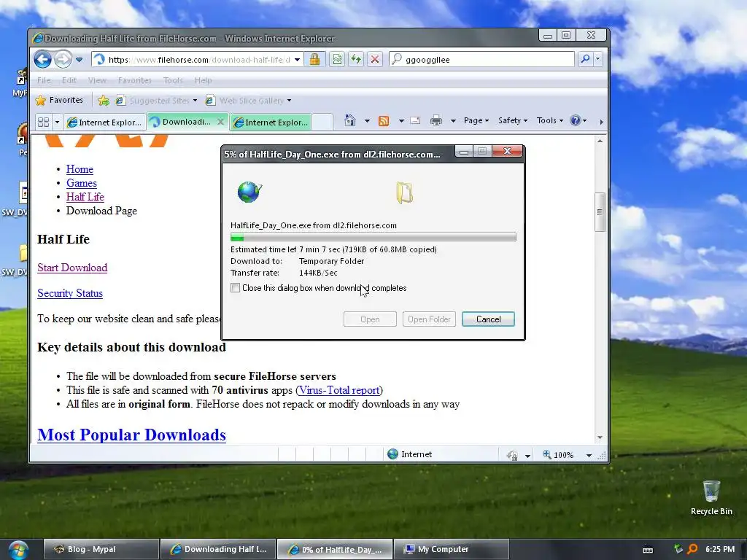The height and width of the screenshot is (560, 747).
Task: Expand the Quick Tabs list arrow
Action: pos(57,122)
